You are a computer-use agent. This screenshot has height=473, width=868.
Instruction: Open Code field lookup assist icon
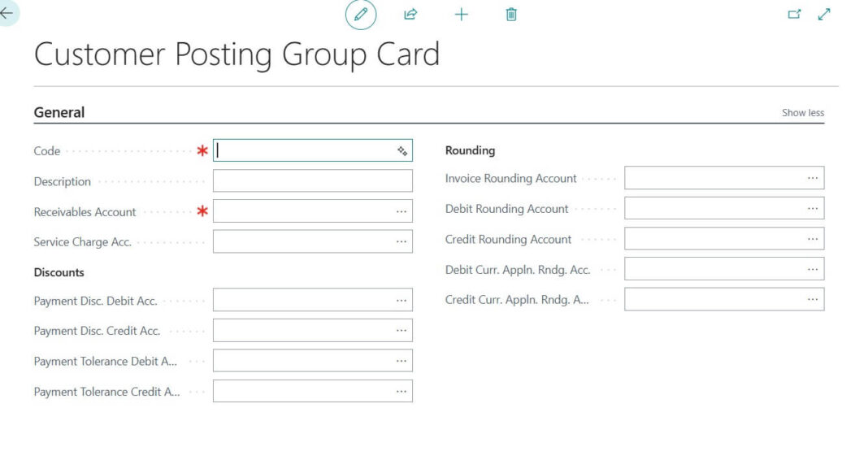pos(402,150)
